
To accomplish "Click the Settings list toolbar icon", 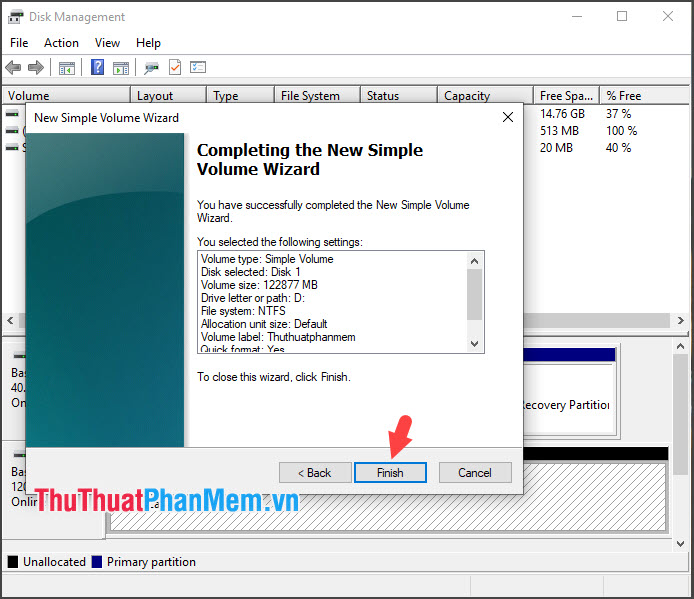I will pyautogui.click(x=198, y=67).
